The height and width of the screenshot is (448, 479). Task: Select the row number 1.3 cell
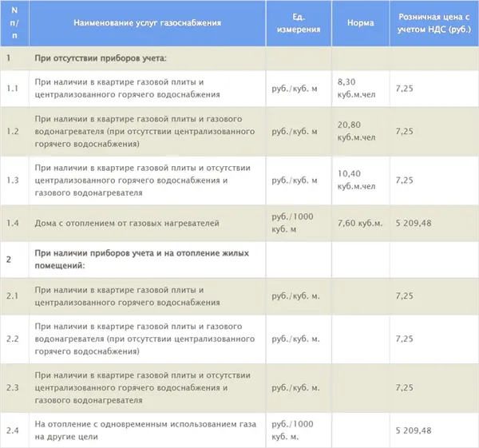click(x=14, y=180)
